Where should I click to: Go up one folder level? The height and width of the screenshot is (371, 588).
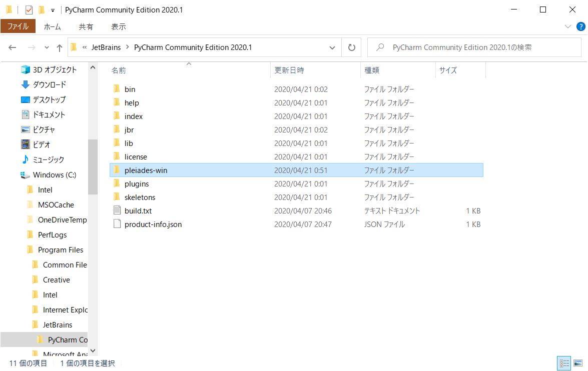(x=59, y=47)
